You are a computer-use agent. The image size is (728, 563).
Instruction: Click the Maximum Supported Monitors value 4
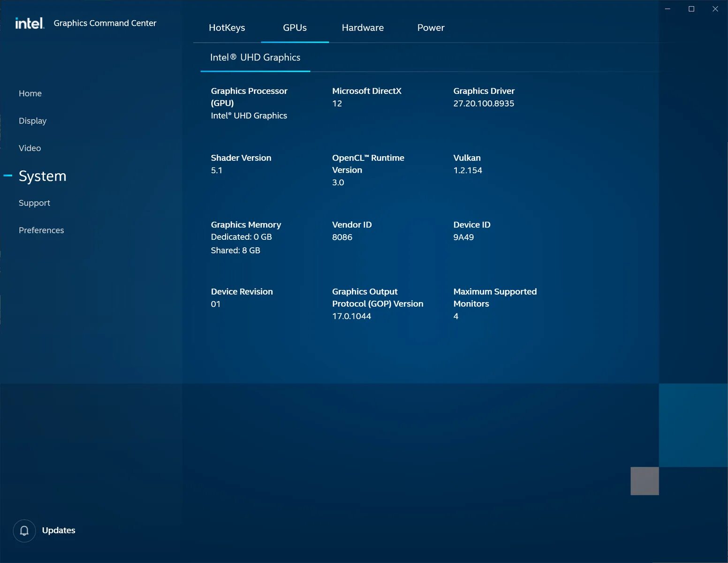[455, 316]
